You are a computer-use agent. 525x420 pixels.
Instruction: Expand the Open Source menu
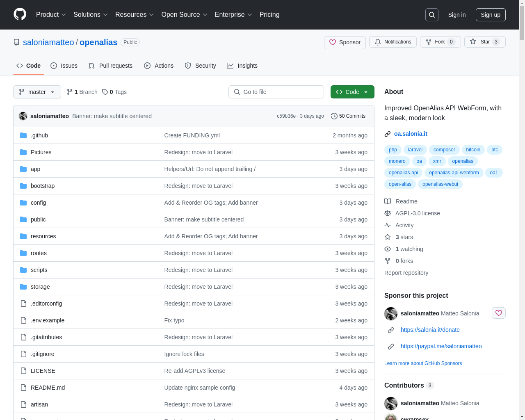(185, 14)
